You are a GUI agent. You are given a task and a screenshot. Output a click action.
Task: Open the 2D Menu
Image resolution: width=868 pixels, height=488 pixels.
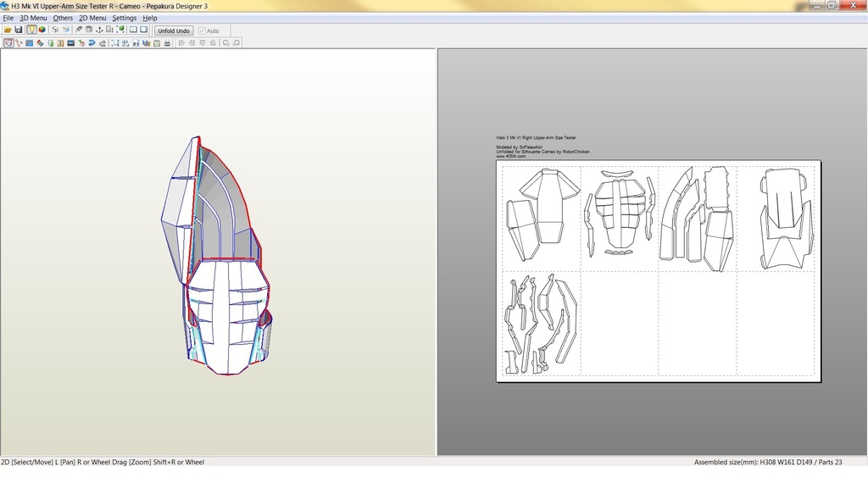click(x=92, y=18)
